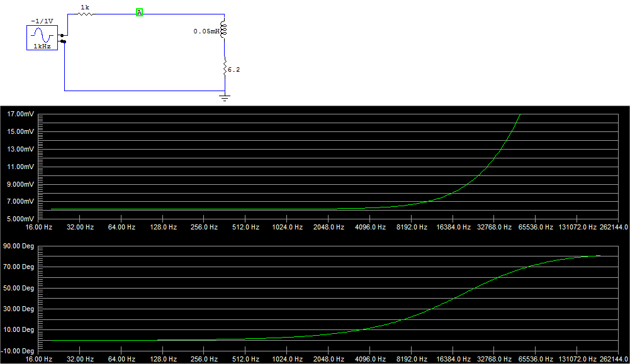Viewport: 630px width, 364px height.
Task: Click the 0.05mH inductor value label
Action: pos(206,31)
